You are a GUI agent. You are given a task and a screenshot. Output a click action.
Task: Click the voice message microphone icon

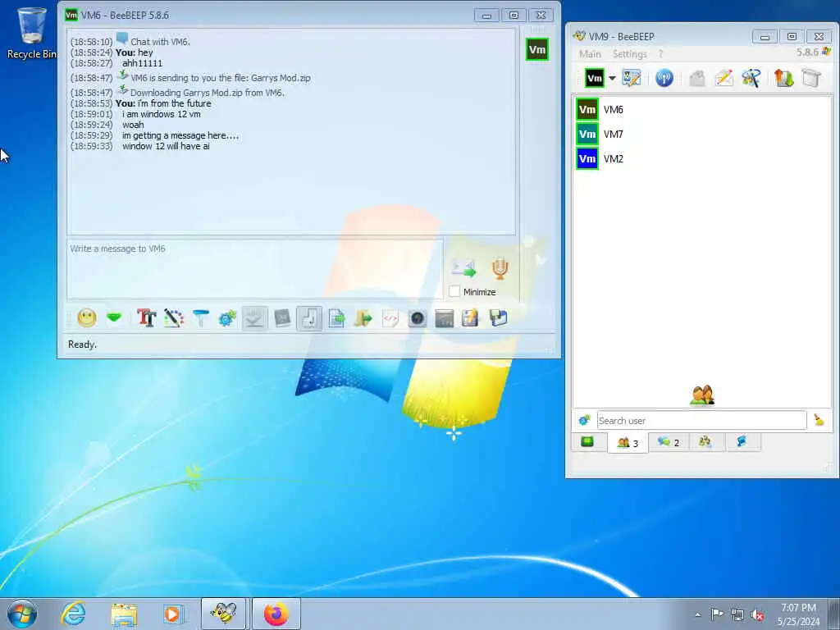coord(500,268)
